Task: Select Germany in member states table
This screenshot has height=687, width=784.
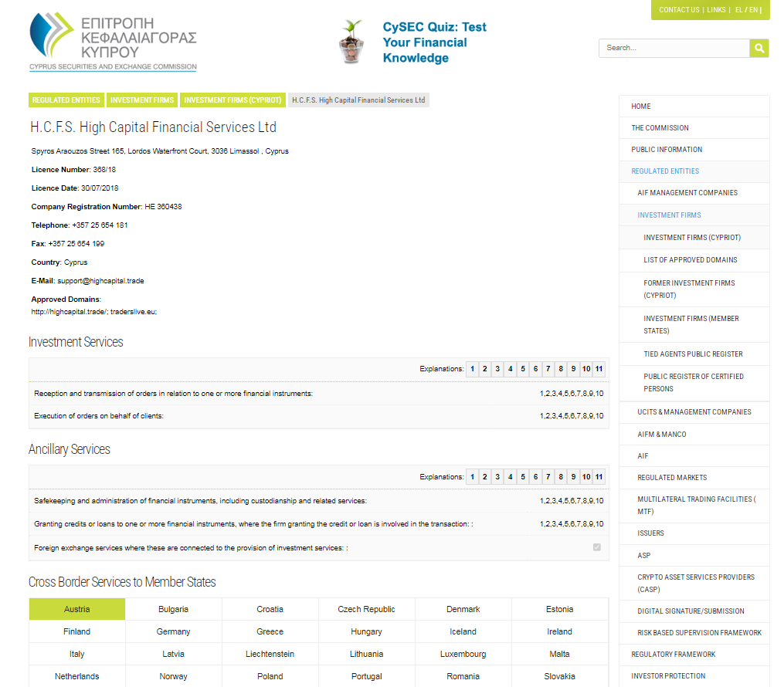Action: click(174, 631)
